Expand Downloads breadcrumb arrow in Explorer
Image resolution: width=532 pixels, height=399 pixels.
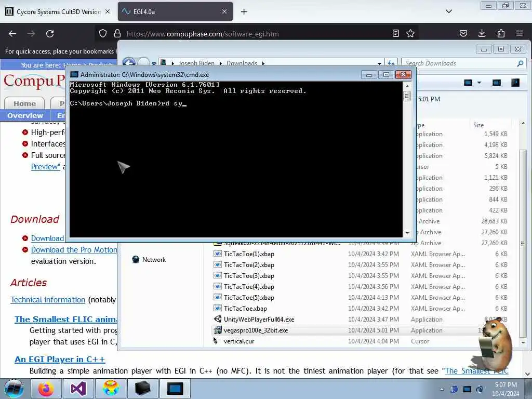point(263,63)
